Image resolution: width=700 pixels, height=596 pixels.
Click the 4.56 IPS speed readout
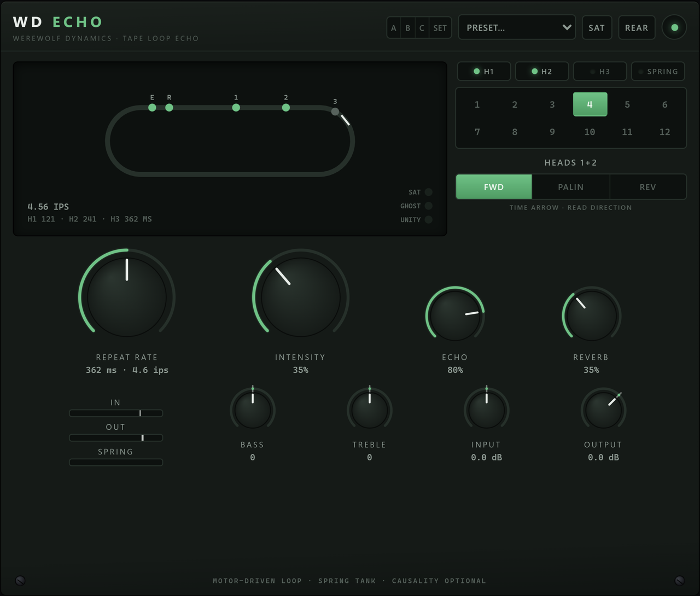click(x=48, y=207)
